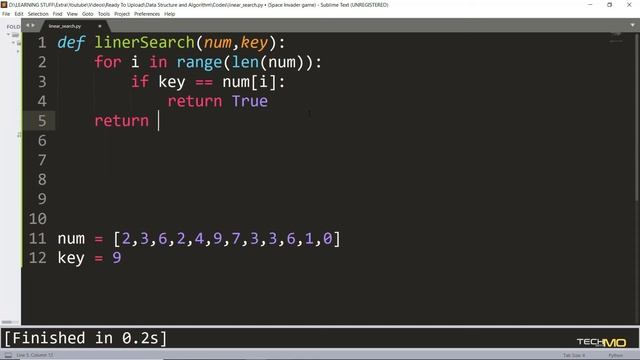The image size is (640, 360).
Task: Click the 'key = 9' line
Action: pyautogui.click(x=89, y=258)
